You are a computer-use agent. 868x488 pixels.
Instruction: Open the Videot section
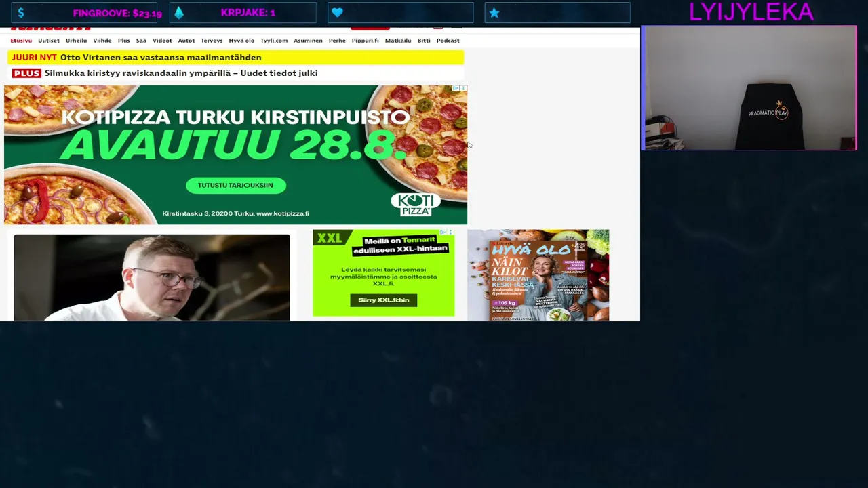tap(162, 41)
